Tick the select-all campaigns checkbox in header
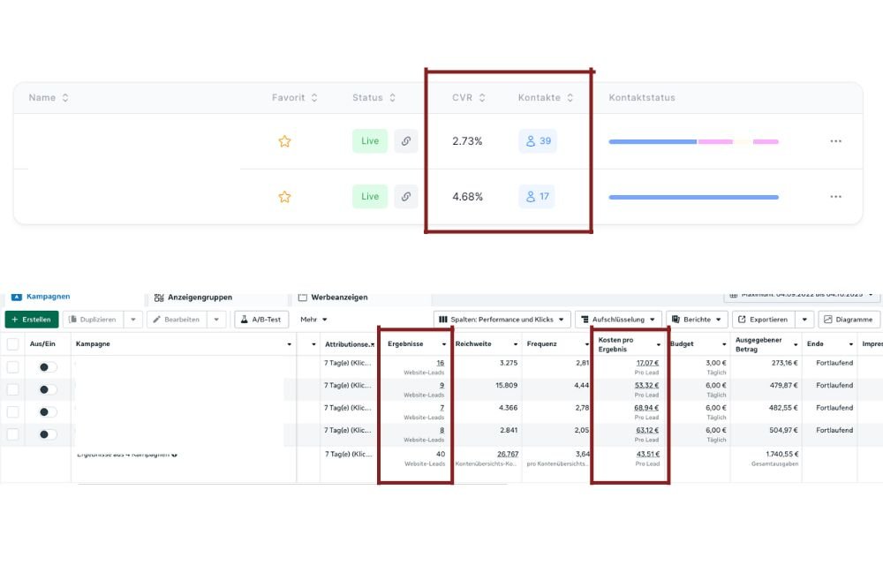Viewport: 883px width, 588px height. (x=13, y=344)
